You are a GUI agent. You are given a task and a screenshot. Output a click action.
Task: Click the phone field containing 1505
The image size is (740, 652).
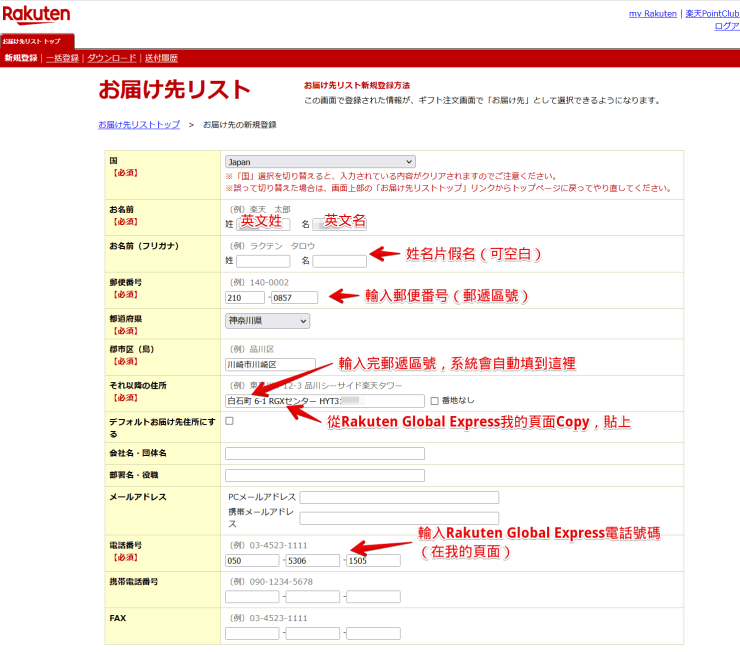373,560
